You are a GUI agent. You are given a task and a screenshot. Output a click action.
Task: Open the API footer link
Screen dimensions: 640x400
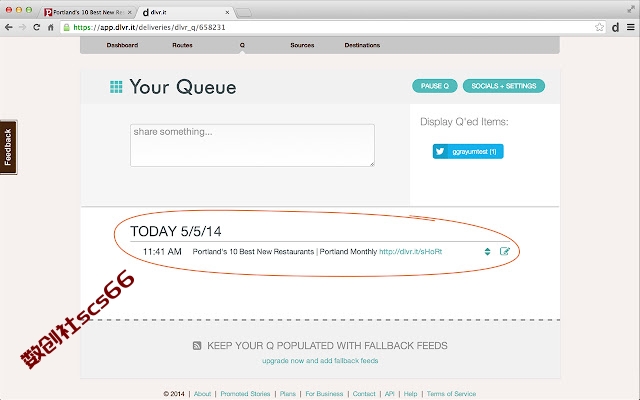point(390,394)
